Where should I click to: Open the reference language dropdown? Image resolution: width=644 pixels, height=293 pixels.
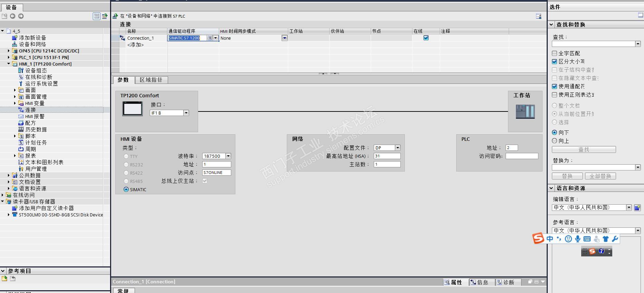click(x=638, y=231)
